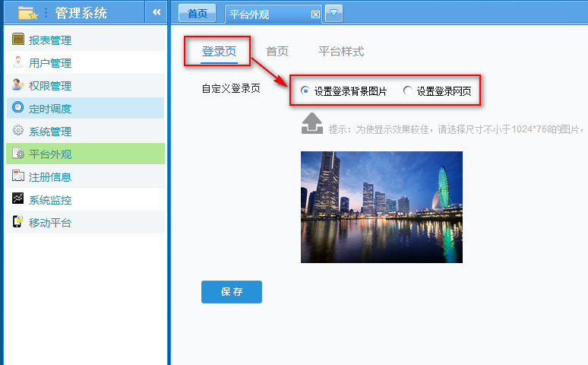Click the 自定义登录页 label
588x365 pixels.
(231, 89)
